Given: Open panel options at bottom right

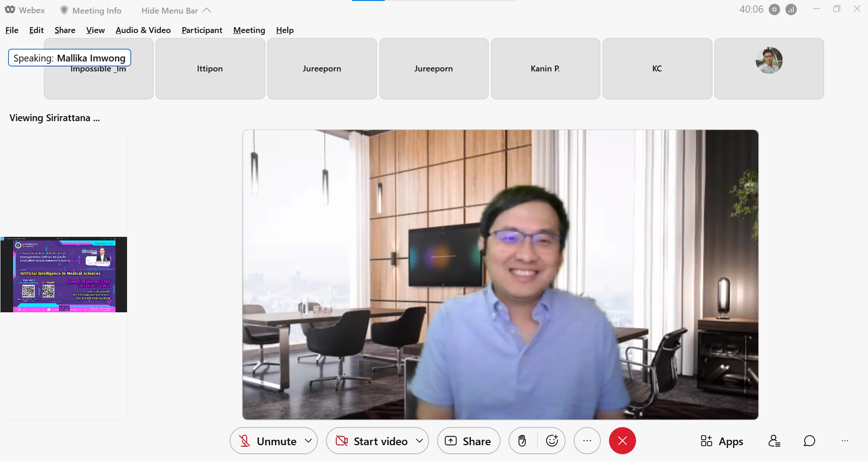Looking at the screenshot, I should [x=844, y=441].
